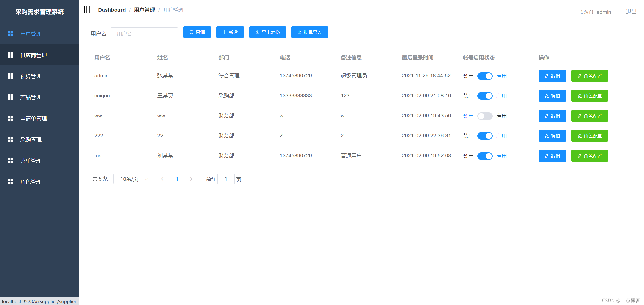Click 13333333333 phone cell
This screenshot has width=644, height=305.
296,96
